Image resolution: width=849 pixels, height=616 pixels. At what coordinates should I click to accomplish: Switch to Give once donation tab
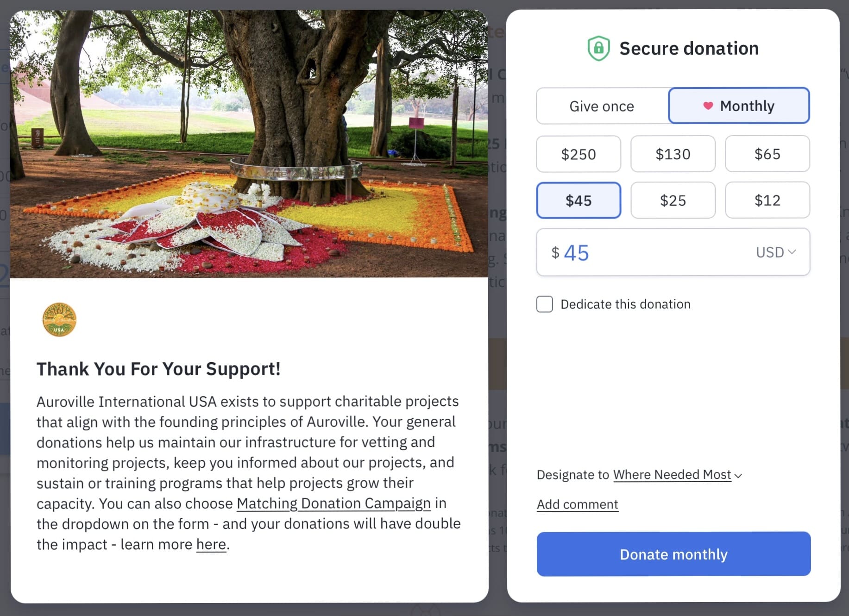click(x=602, y=106)
